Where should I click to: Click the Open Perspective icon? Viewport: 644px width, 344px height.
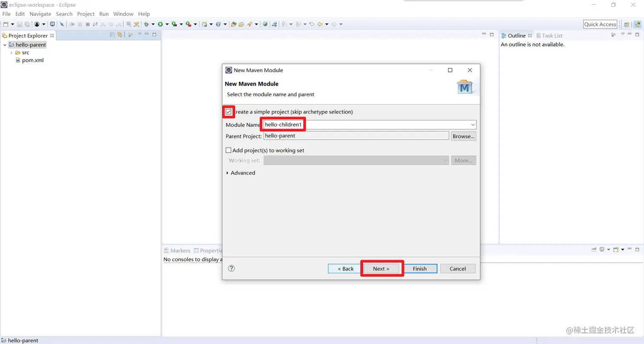click(627, 24)
